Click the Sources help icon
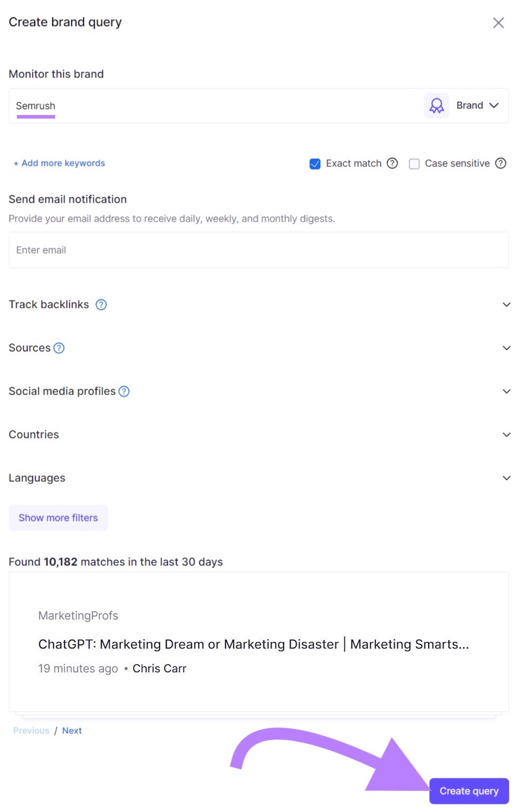The width and height of the screenshot is (522, 812). tap(59, 348)
